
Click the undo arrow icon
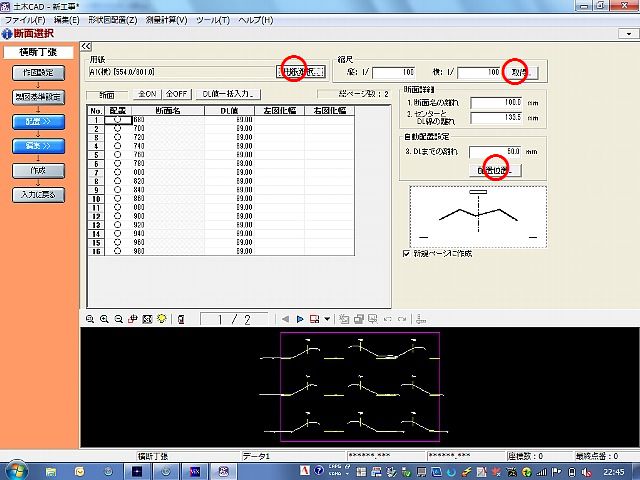(x=388, y=319)
